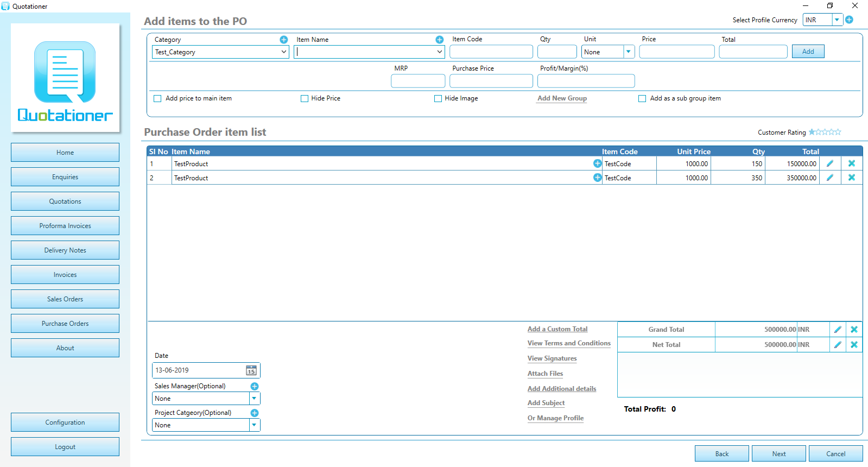Delete row 2 item with X icon
The image size is (868, 467).
point(852,178)
